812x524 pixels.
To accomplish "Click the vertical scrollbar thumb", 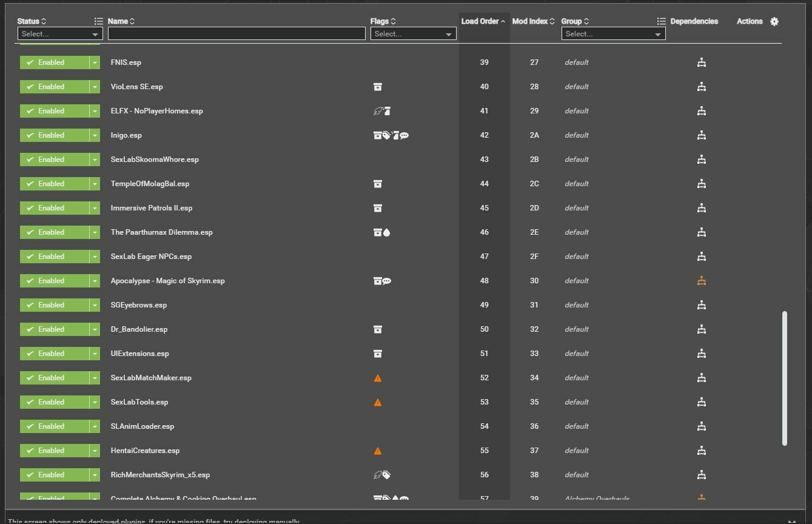I will [x=785, y=378].
